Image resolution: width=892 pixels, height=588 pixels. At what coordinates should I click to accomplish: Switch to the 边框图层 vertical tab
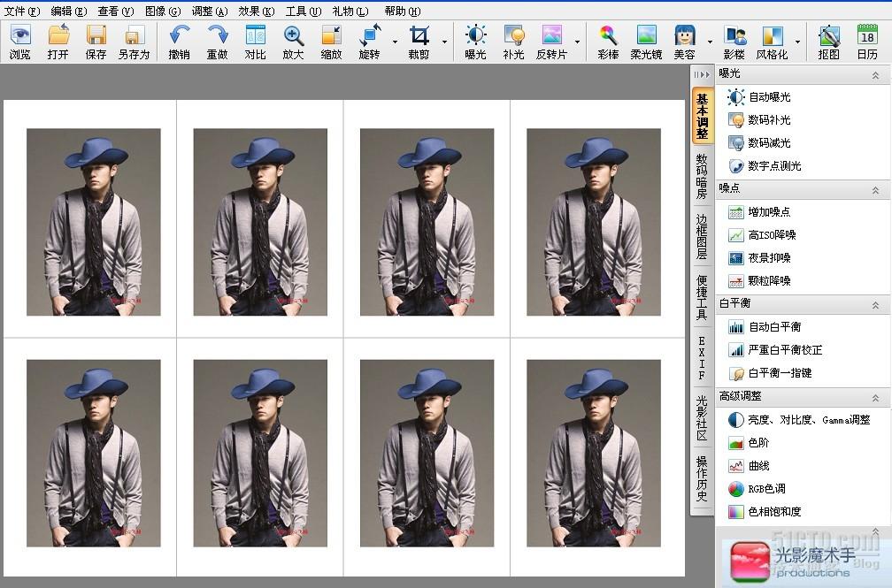tap(703, 237)
